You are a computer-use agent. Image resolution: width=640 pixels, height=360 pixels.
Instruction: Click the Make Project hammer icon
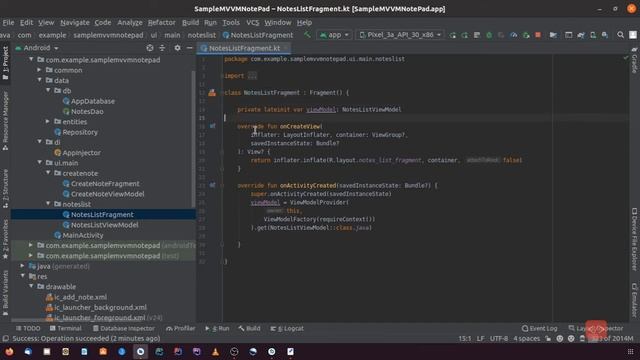click(x=307, y=35)
